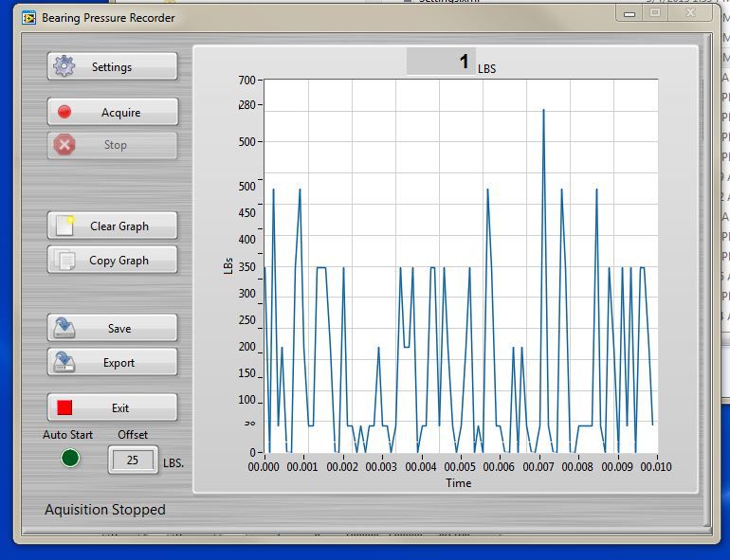Maximize the Bearing Pressure Recorder window
Screen dimensions: 730x560
[655, 13]
